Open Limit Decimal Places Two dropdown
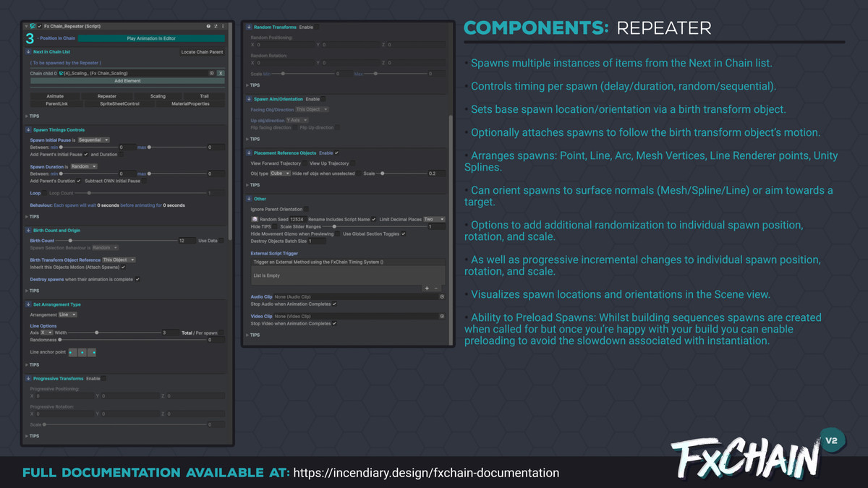This screenshot has height=488, width=868. pyautogui.click(x=434, y=219)
